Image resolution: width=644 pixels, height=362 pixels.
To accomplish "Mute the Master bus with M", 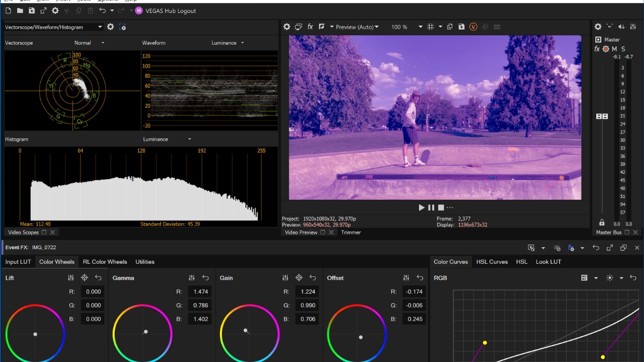I will (614, 49).
